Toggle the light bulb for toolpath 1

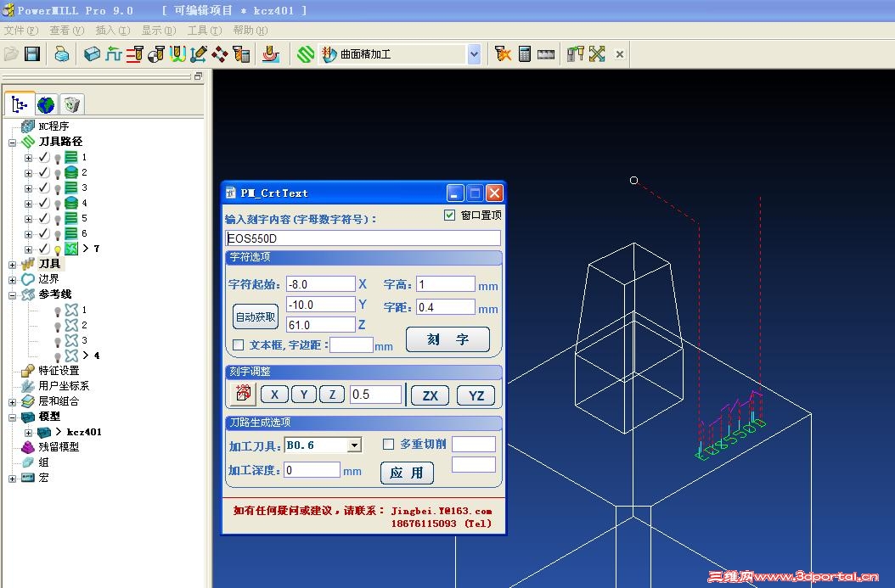click(x=58, y=158)
